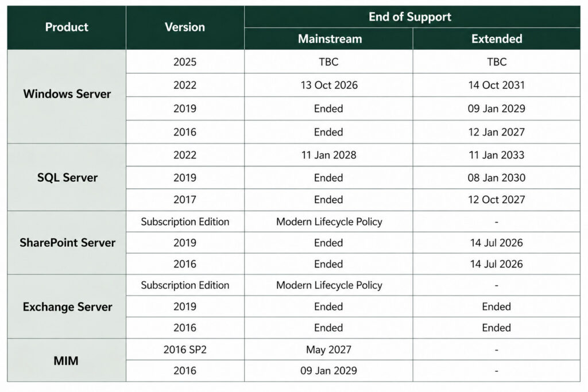Select the 2016 SP2 version cell

pos(184,350)
